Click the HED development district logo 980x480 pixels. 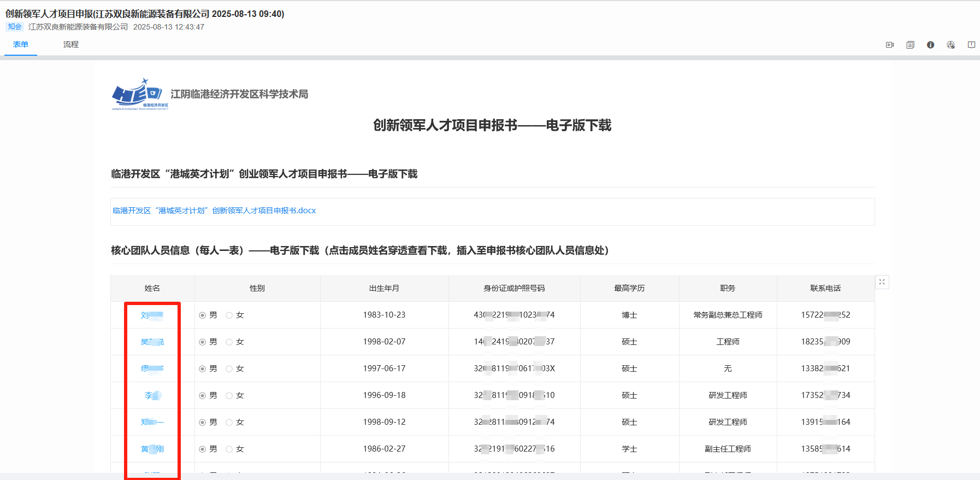click(140, 95)
